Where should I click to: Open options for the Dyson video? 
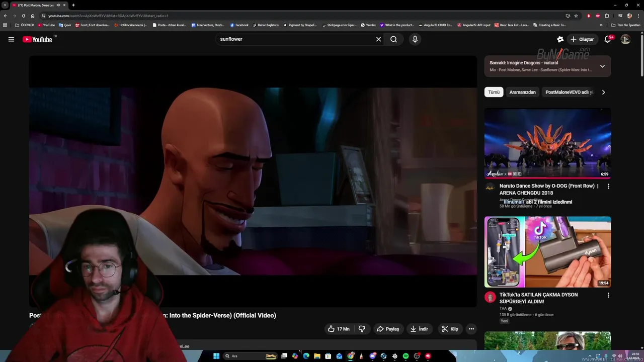[x=608, y=295]
